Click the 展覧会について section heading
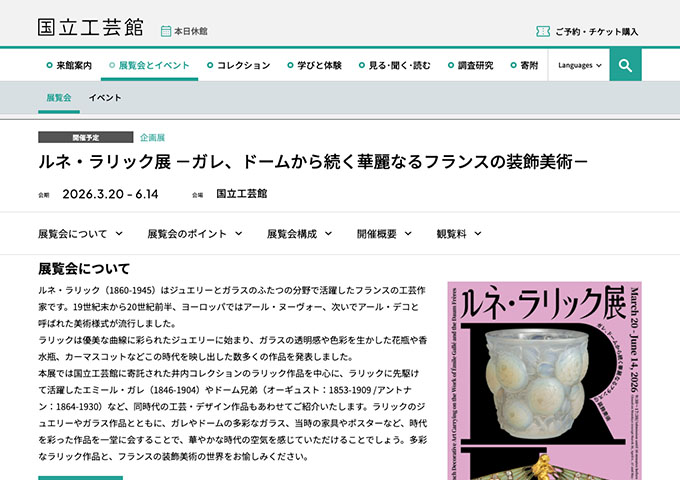The width and height of the screenshot is (680, 480). 84,269
